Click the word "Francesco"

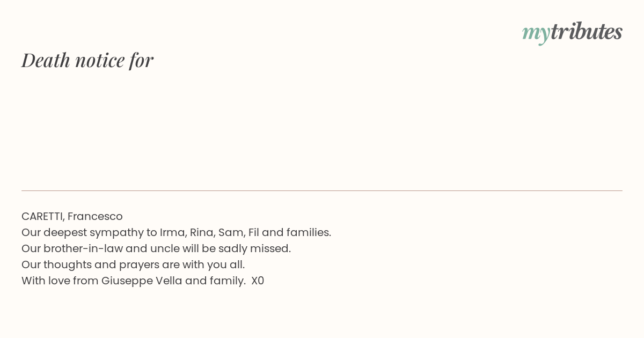95,216
